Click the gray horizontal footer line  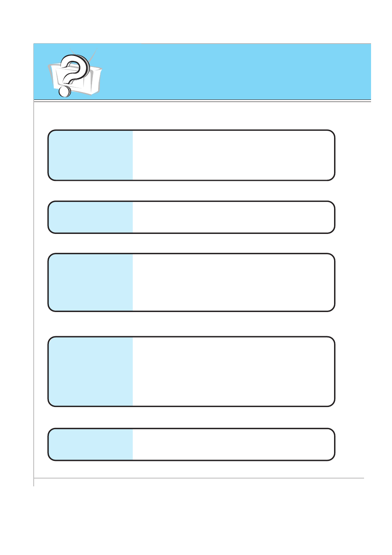pyautogui.click(x=199, y=478)
